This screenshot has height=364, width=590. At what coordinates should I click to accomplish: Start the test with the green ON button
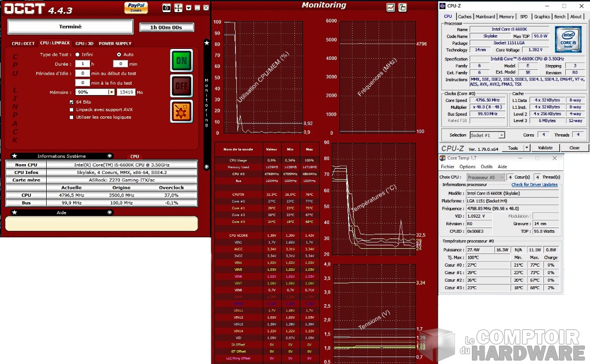tap(181, 60)
